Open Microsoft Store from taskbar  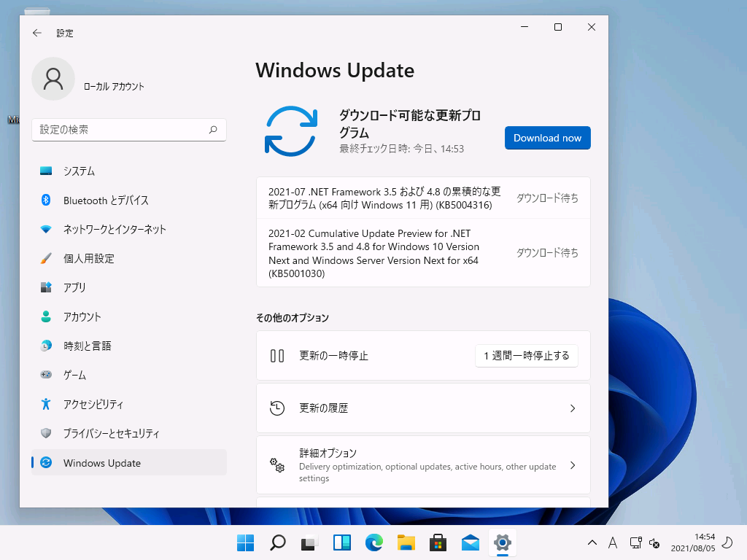(x=438, y=542)
